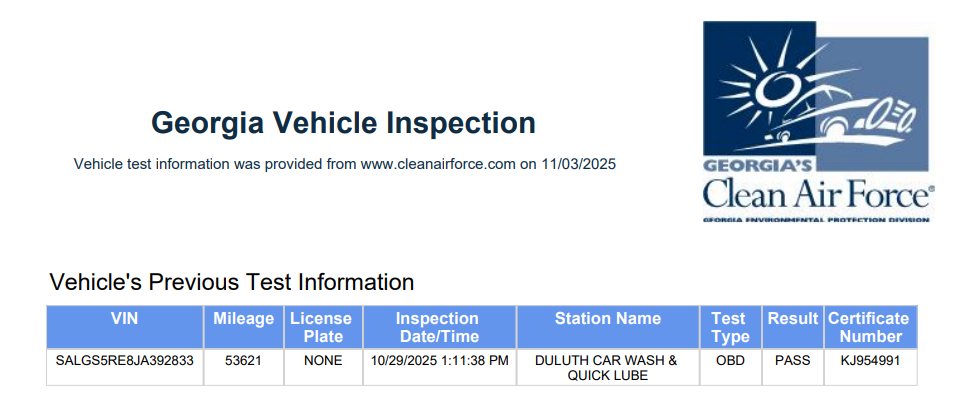Click the Result column header
Image resolution: width=970 pixels, height=409 pixels.
point(793,319)
